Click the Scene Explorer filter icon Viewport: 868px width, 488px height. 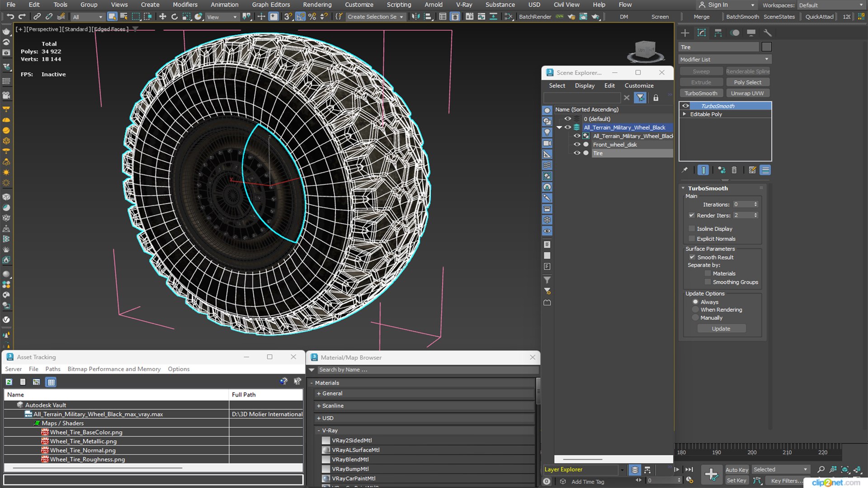640,98
